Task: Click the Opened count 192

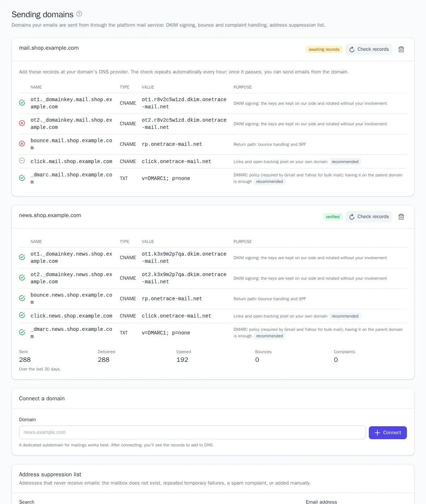Action: tap(182, 360)
